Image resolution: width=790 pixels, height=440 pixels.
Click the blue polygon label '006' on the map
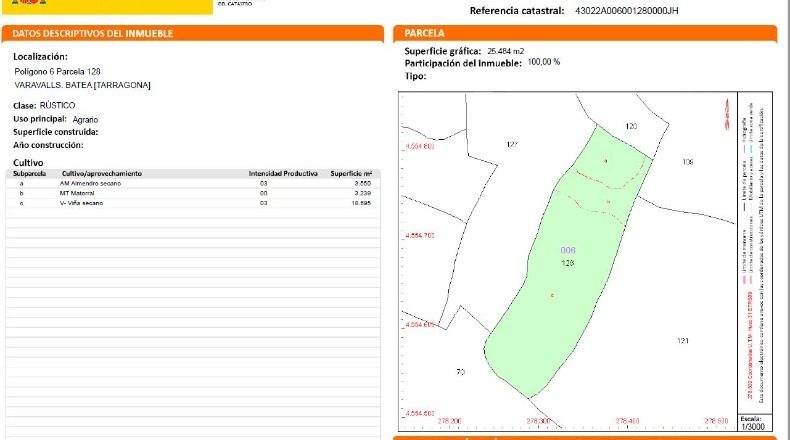[568, 250]
